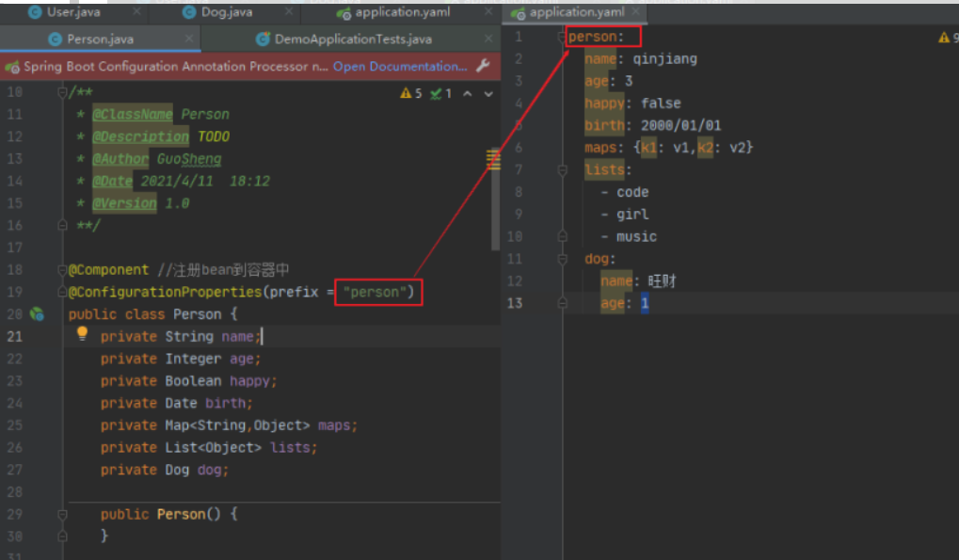Toggle fold marker at Javadoc end line 16

[x=62, y=225]
